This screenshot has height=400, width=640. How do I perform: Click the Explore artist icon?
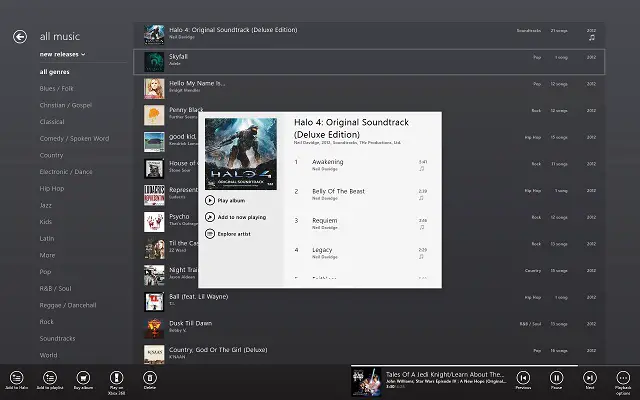(210, 234)
